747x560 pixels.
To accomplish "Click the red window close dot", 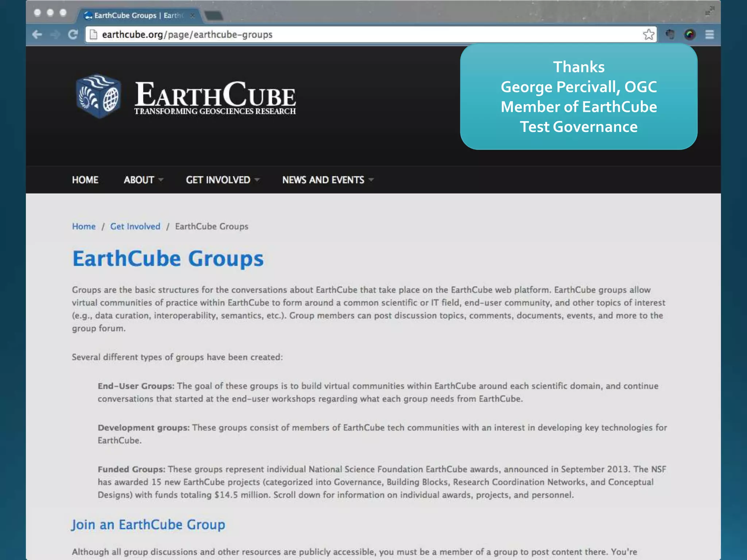I will 37,13.
